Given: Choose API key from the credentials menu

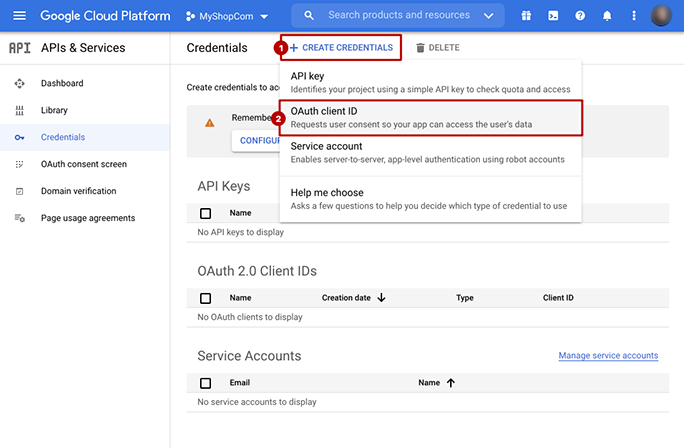Looking at the screenshot, I should (430, 82).
